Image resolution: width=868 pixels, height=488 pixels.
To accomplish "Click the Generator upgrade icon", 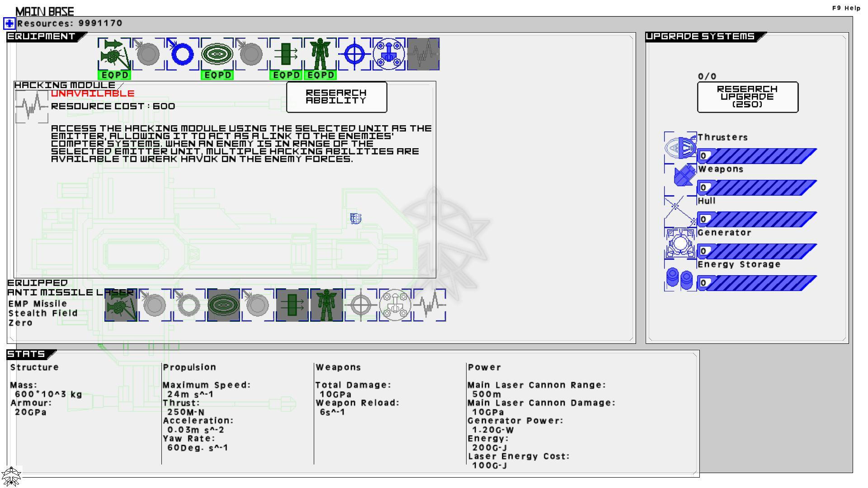I will 680,243.
